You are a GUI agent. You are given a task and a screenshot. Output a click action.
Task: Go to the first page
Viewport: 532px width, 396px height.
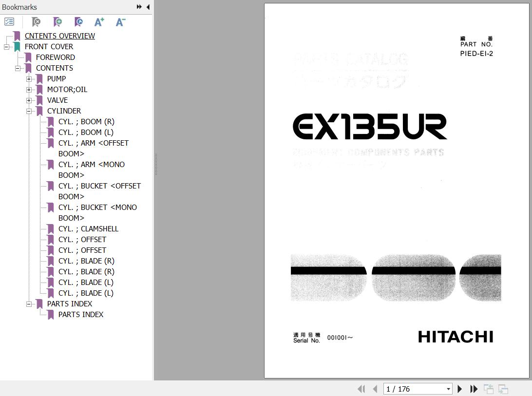[x=361, y=389]
